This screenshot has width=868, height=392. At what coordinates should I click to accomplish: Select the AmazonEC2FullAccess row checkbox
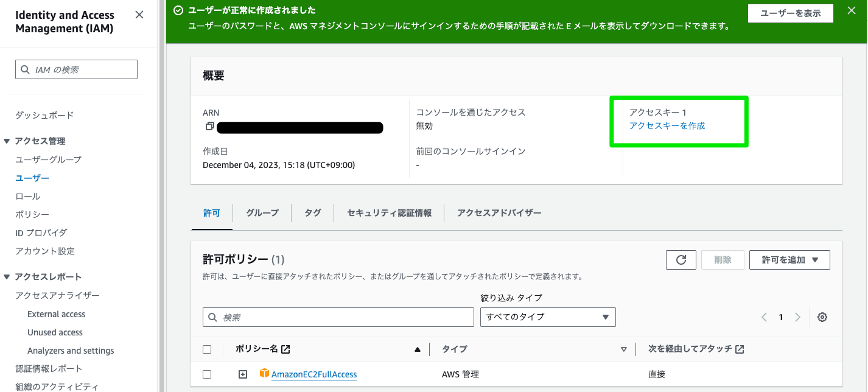point(207,374)
